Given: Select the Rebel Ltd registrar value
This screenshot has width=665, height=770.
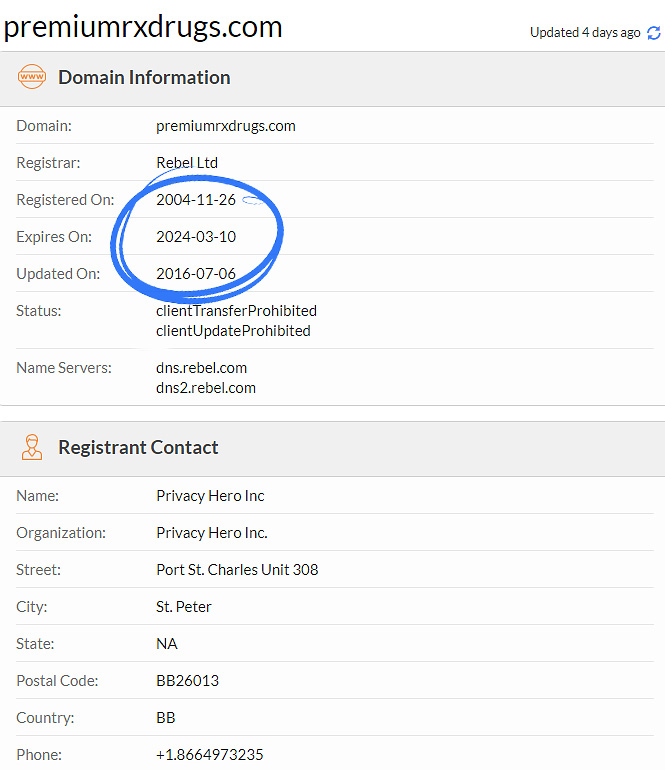Looking at the screenshot, I should point(187,163).
